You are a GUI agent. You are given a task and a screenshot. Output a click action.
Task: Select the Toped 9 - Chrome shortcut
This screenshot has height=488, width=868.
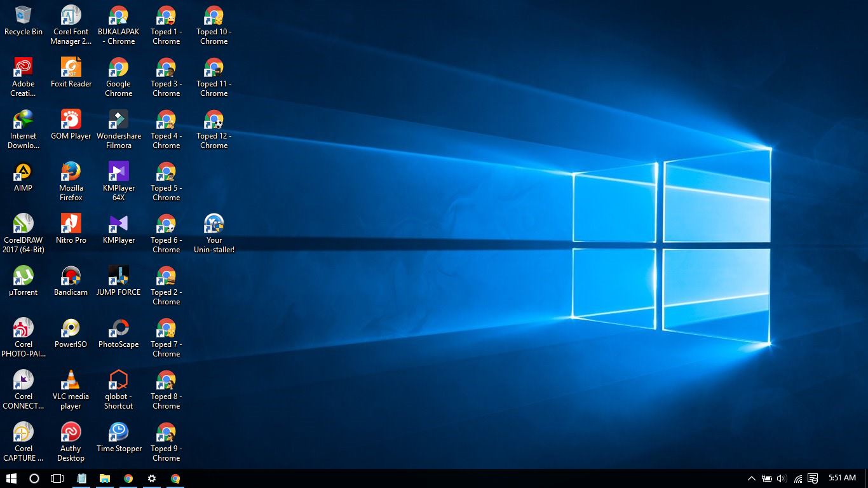[166, 442]
